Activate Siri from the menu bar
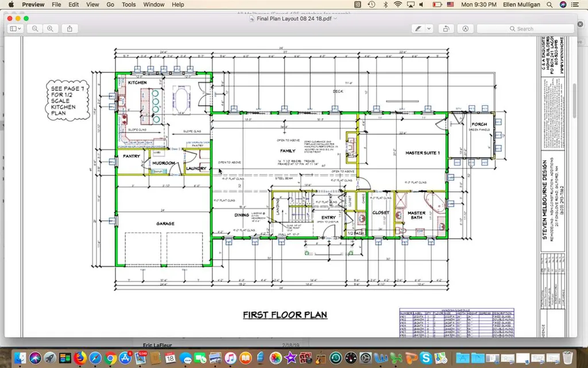Screen dimensions: 588x368 563,5
